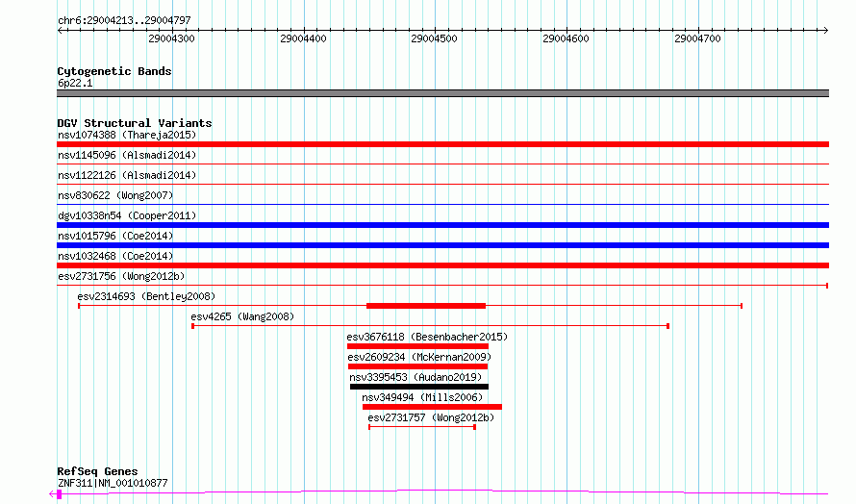Click the nsv3395453 (Audano2019) label

point(416,377)
